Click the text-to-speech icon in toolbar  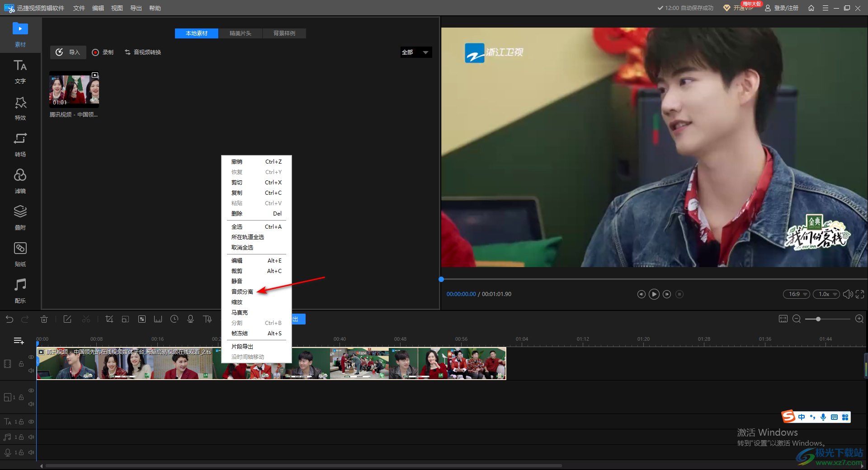point(208,319)
